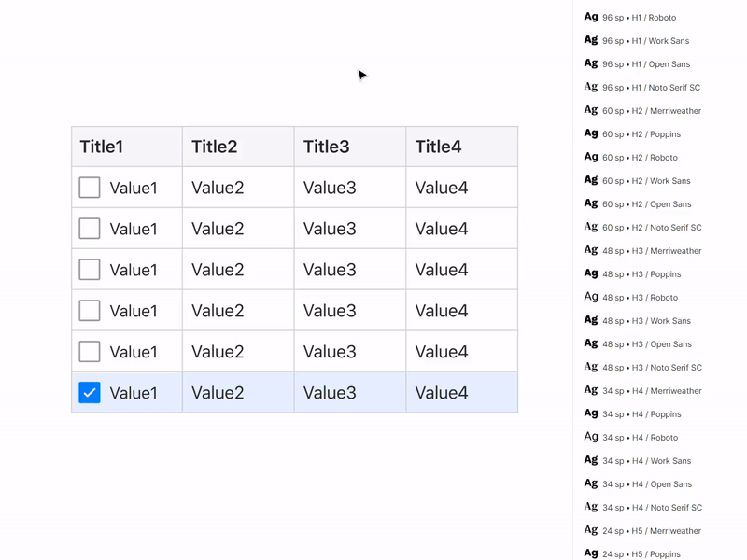Click the Ag preview for H2 / Merriweather
The image size is (747, 560).
click(591, 110)
